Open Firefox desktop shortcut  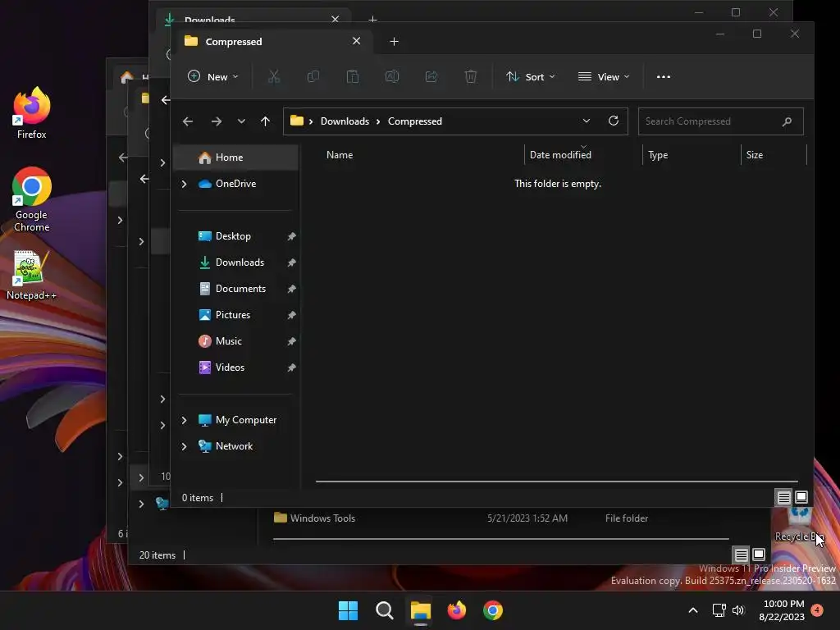(31, 113)
